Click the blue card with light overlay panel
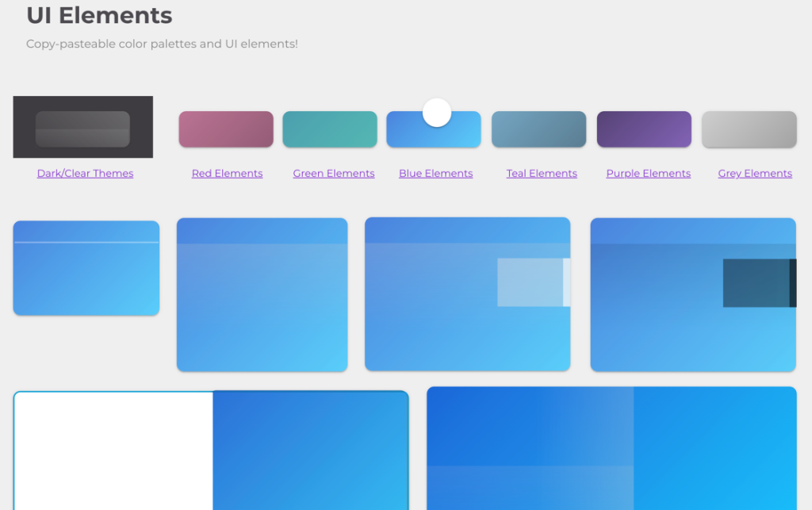Image resolution: width=812 pixels, height=510 pixels. click(467, 294)
